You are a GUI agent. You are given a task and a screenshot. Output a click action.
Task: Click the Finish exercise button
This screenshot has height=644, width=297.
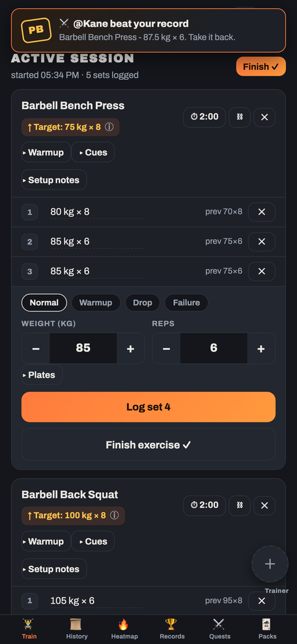(148, 445)
